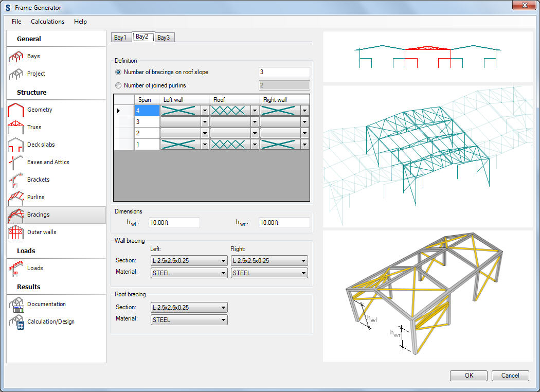Open Roof bracing dropdown for span 2
The height and width of the screenshot is (392, 540).
coord(255,133)
